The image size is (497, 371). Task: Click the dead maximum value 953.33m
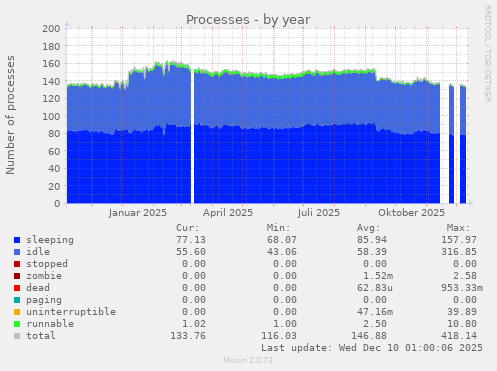coord(462,288)
